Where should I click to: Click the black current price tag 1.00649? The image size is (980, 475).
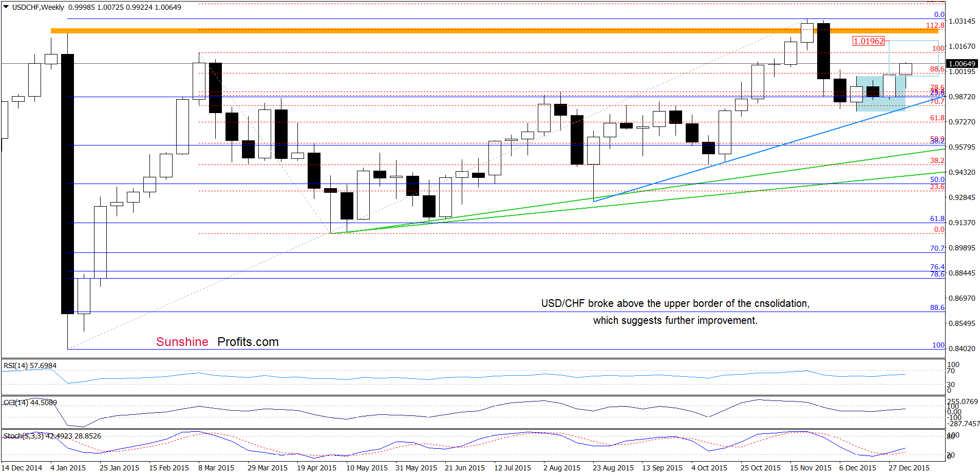pos(962,64)
